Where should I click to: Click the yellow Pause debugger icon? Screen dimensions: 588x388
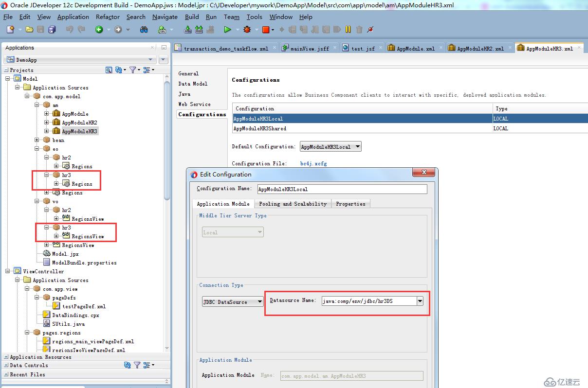pos(348,30)
